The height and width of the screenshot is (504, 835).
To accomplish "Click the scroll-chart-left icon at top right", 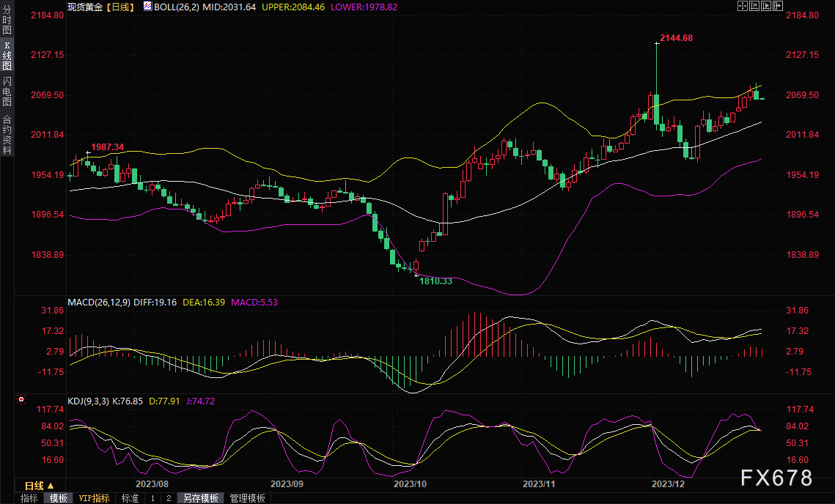I will click(755, 6).
